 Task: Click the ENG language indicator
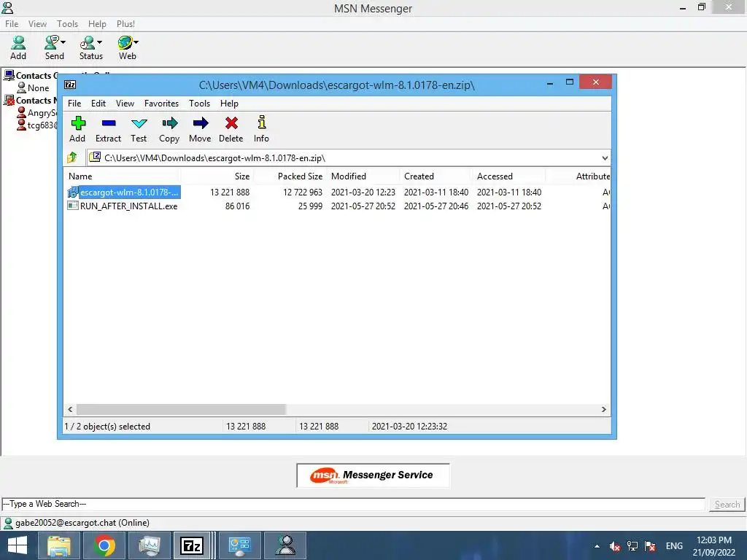coord(674,546)
